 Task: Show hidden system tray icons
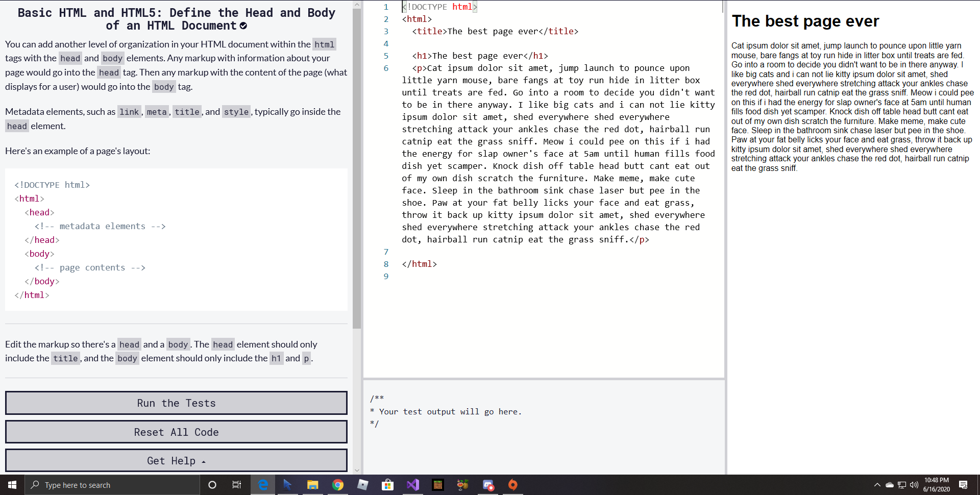tap(877, 485)
